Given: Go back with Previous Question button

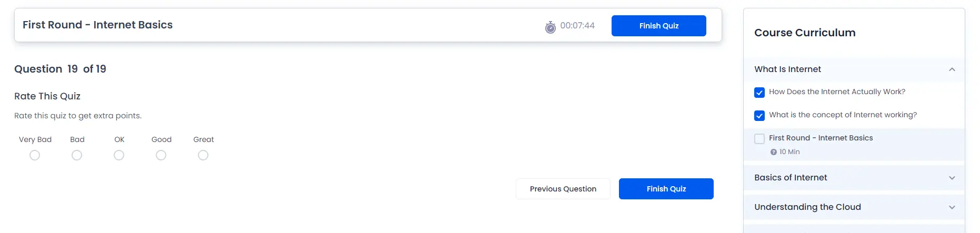Looking at the screenshot, I should [563, 189].
